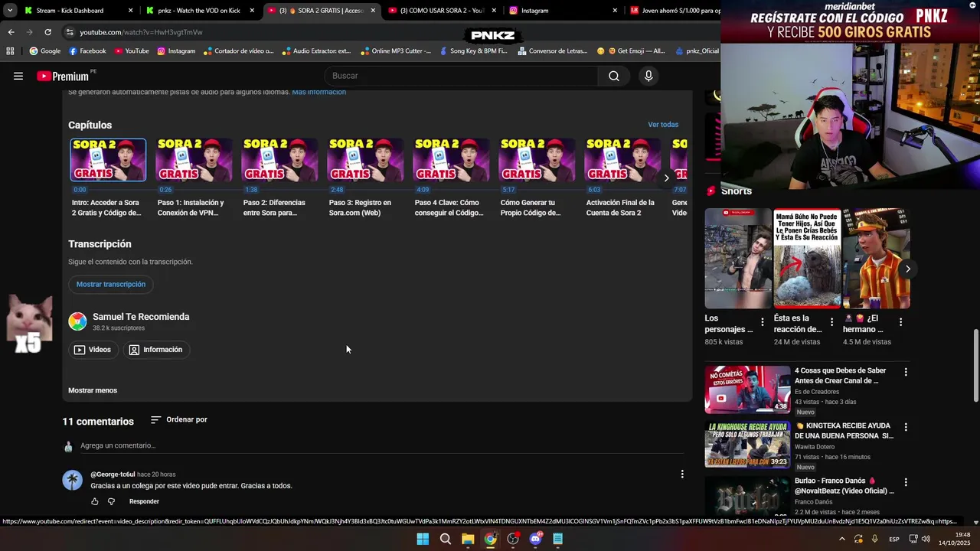Open the Facebook bookmark
This screenshot has width=980, height=551.
(87, 51)
